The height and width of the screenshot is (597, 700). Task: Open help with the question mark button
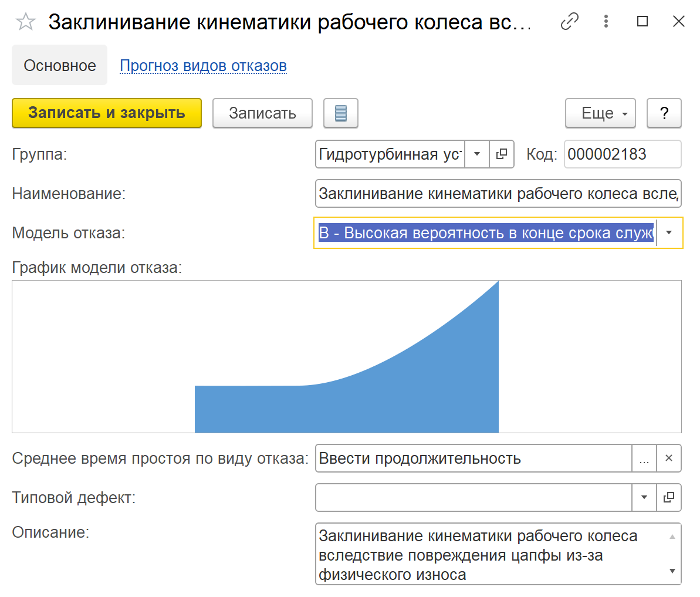click(x=664, y=113)
